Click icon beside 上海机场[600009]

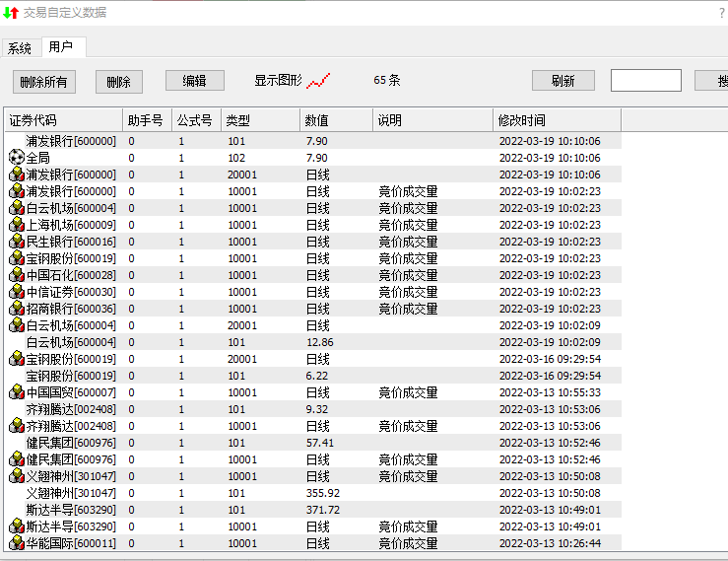click(x=16, y=225)
